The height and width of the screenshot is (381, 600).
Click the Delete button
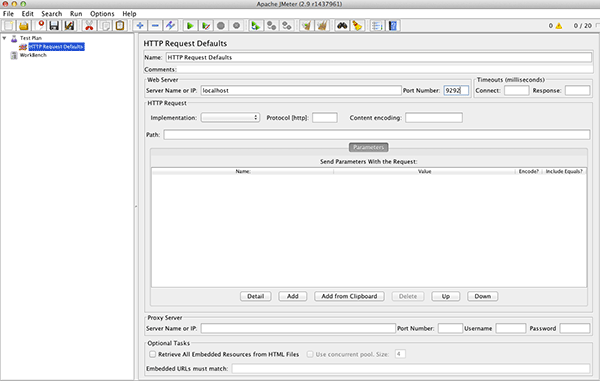(x=408, y=296)
